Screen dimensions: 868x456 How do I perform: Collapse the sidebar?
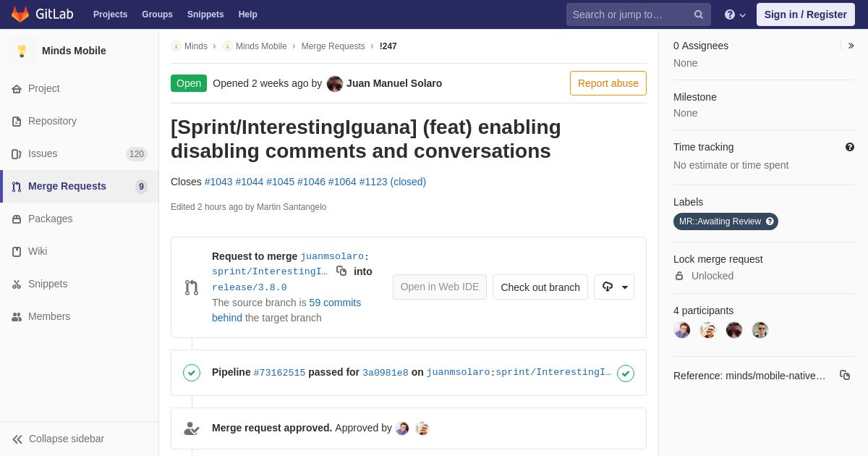click(80, 439)
